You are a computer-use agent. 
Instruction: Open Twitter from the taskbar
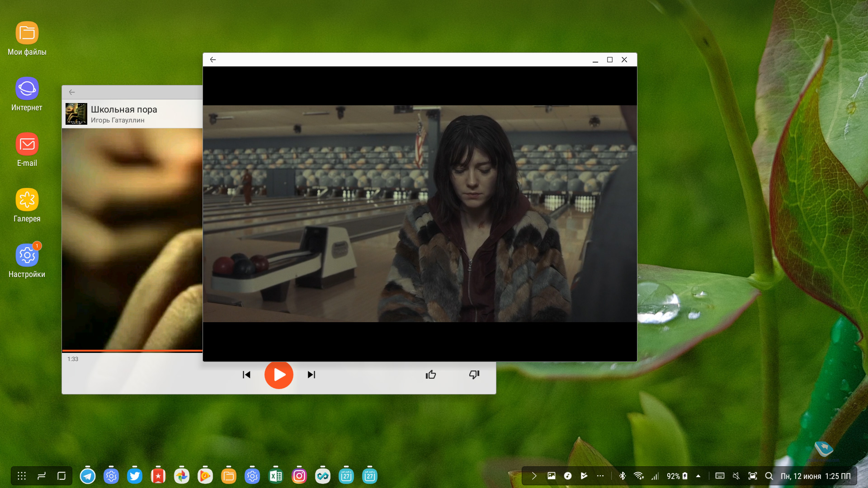135,476
